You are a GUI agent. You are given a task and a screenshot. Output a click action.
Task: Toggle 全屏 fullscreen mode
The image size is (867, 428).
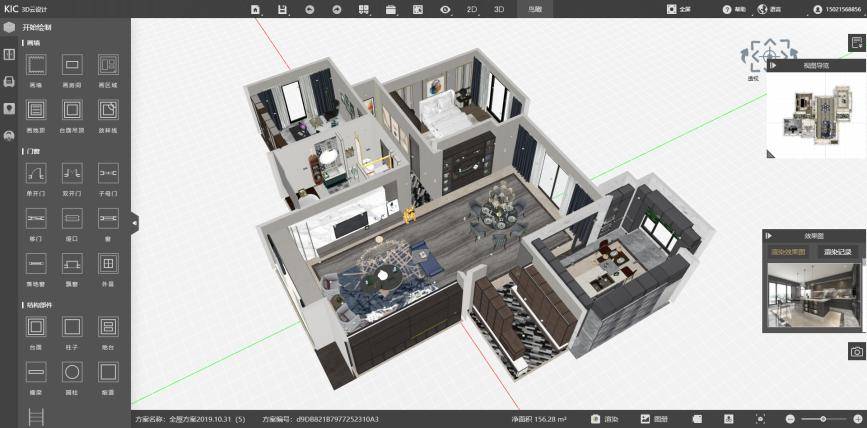[678, 9]
